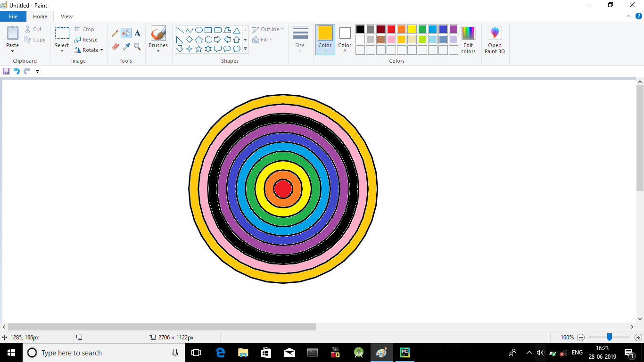Click the Undo arrow icon
The height and width of the screenshot is (362, 644).
tap(17, 71)
